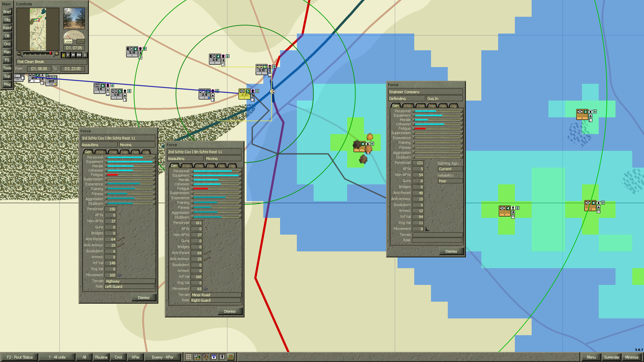The image size is (644, 362).
Task: Click the orders display icon beside the grid icon
Action: (197, 357)
